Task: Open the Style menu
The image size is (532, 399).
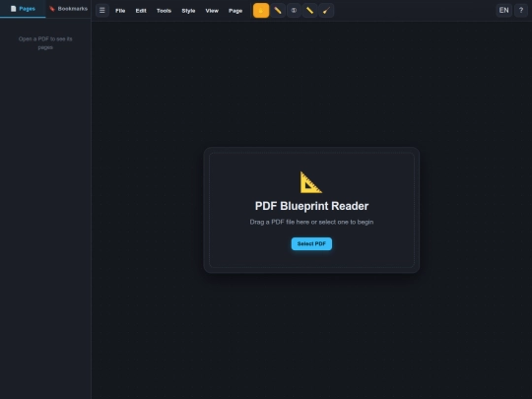Action: pyautogui.click(x=188, y=11)
